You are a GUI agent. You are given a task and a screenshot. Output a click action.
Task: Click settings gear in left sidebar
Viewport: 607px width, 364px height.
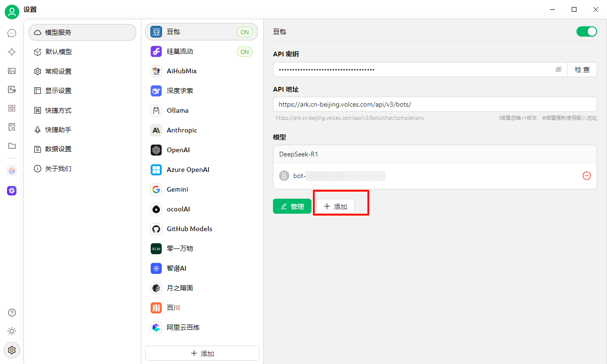[x=12, y=350]
